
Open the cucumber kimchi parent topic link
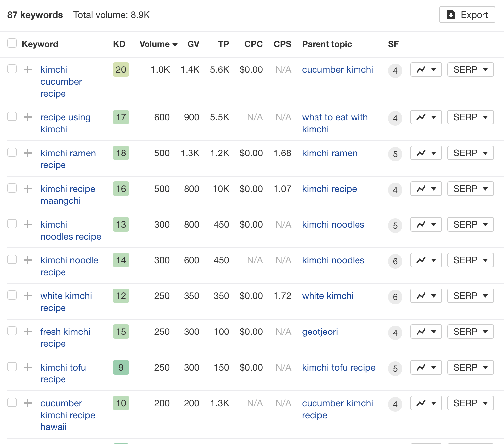(x=337, y=69)
